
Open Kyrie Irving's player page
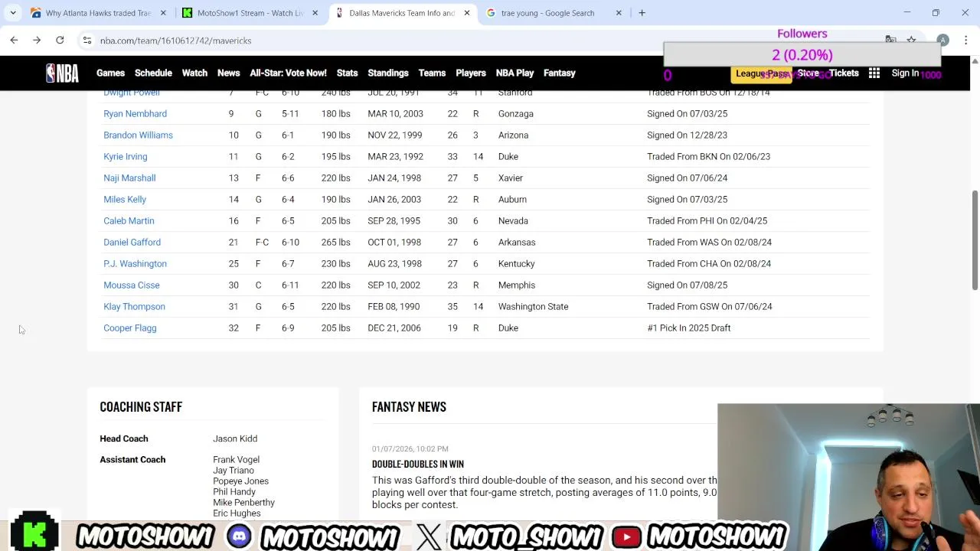click(x=125, y=156)
